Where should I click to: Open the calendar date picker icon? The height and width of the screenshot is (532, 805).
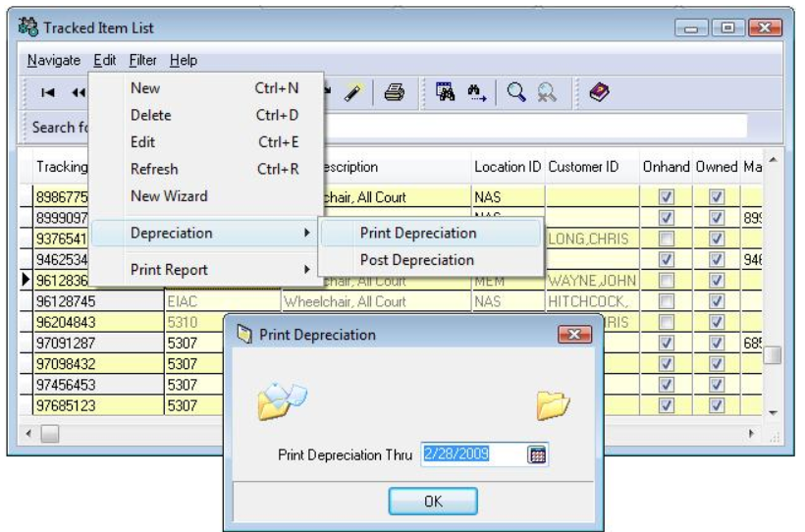(x=536, y=454)
